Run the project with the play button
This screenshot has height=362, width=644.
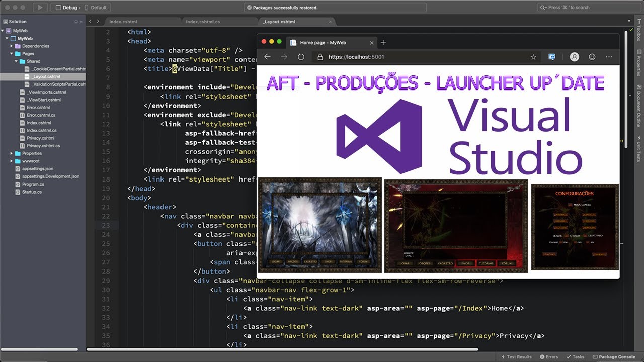coord(41,8)
